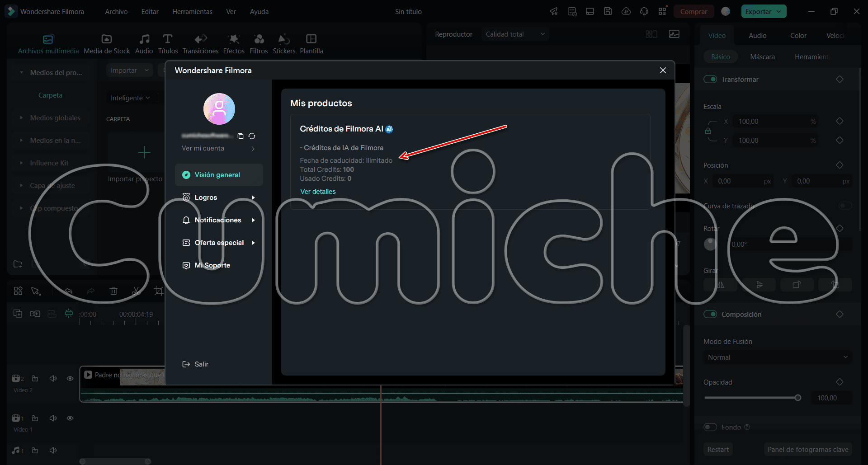Open the snapshot image icon in player

coord(674,34)
